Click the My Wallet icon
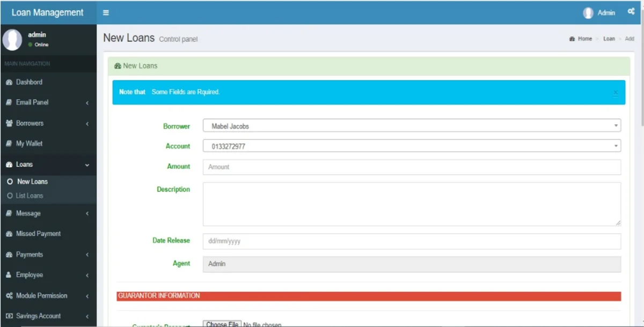The height and width of the screenshot is (327, 644). [x=9, y=144]
